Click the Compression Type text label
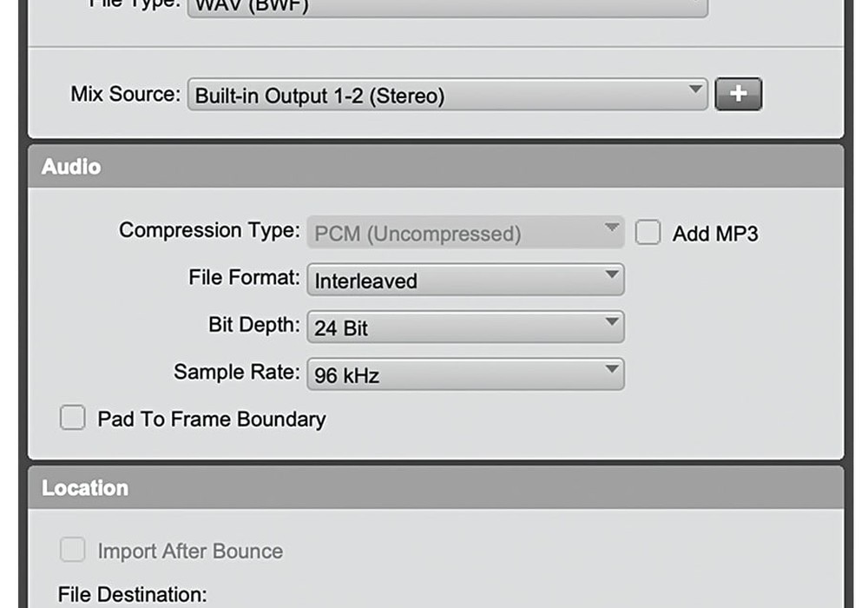Screen dimensions: 868x608 pyautogui.click(x=209, y=231)
